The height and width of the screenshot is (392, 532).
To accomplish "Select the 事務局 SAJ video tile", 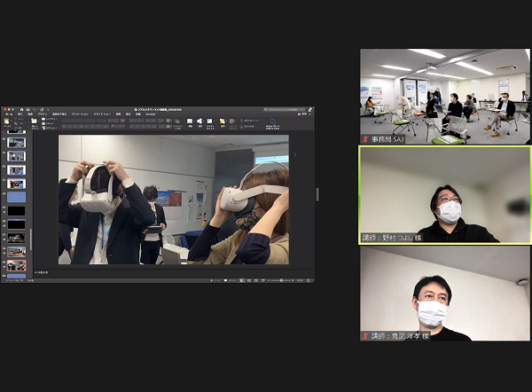I will tap(444, 96).
